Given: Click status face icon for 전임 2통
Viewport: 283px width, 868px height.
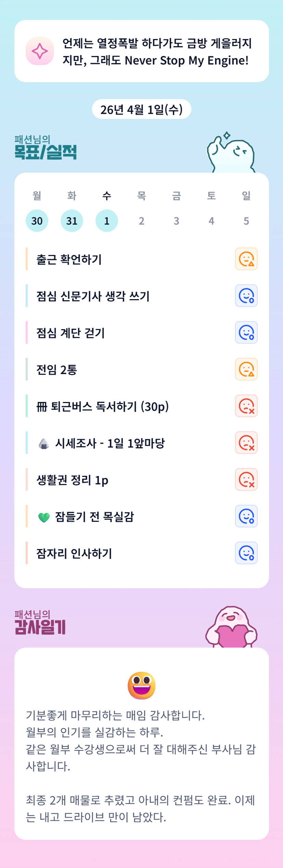Looking at the screenshot, I should click(246, 369).
